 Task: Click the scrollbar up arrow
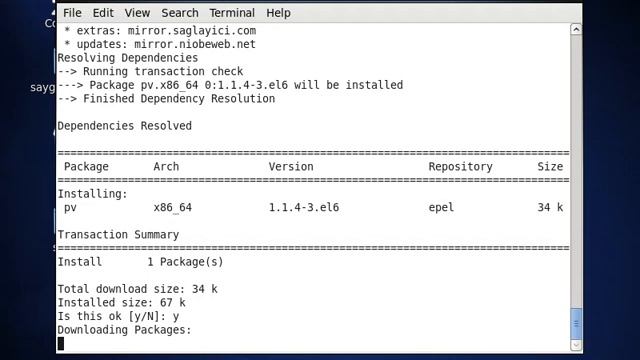[576, 29]
